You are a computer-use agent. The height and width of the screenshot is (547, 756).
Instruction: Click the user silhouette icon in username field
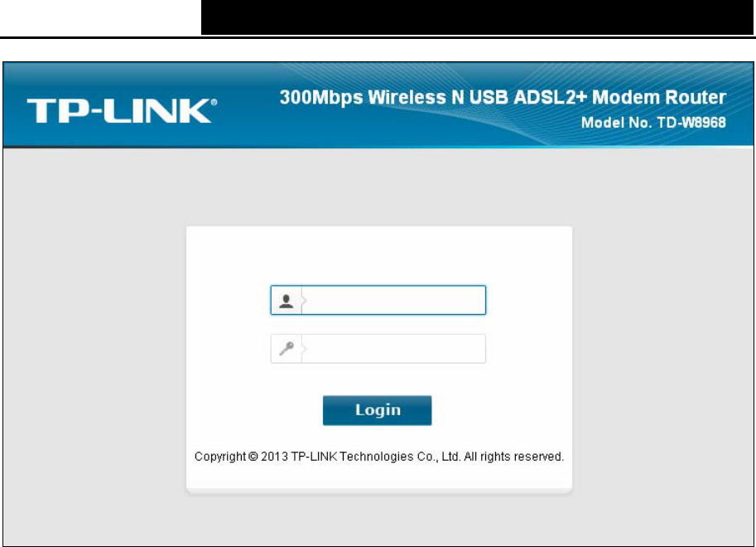(x=287, y=301)
